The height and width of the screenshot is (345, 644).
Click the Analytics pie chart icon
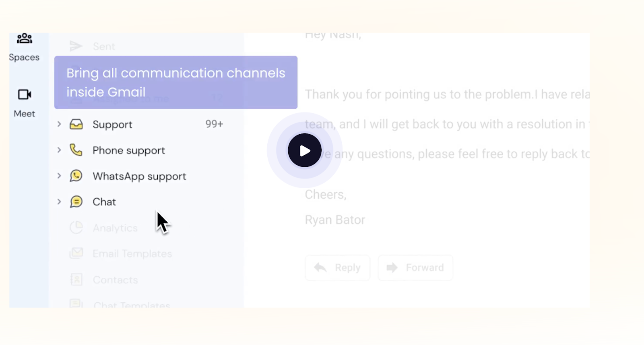click(x=76, y=228)
